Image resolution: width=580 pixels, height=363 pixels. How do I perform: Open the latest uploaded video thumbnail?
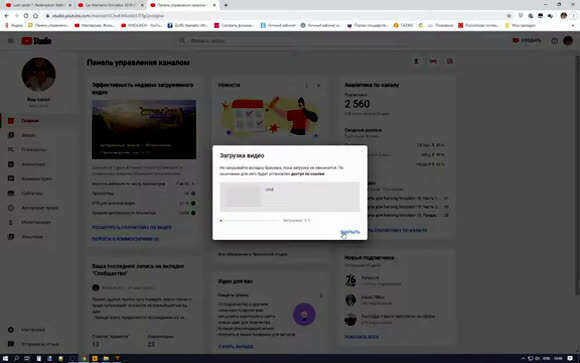pyautogui.click(x=144, y=129)
